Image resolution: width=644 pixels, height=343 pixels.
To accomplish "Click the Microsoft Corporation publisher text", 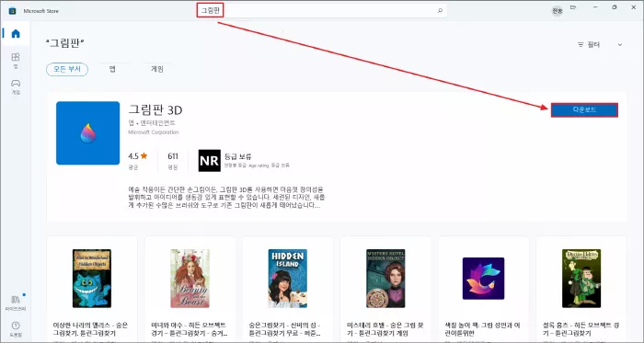I will [154, 132].
